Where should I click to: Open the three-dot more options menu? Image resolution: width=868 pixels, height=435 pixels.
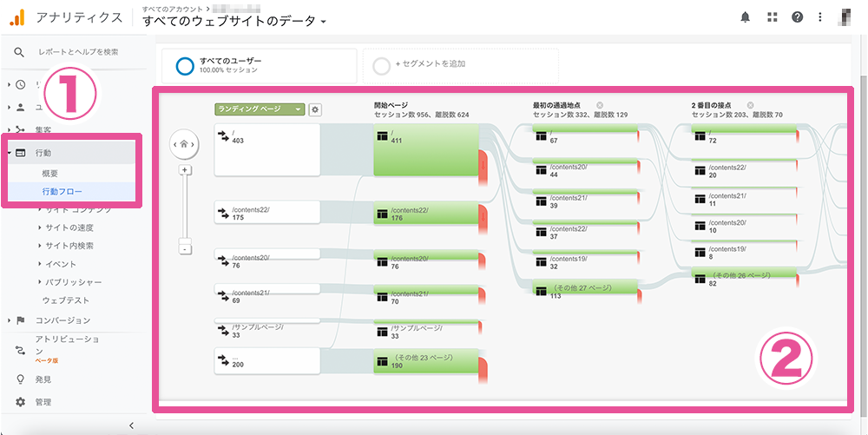click(x=820, y=17)
